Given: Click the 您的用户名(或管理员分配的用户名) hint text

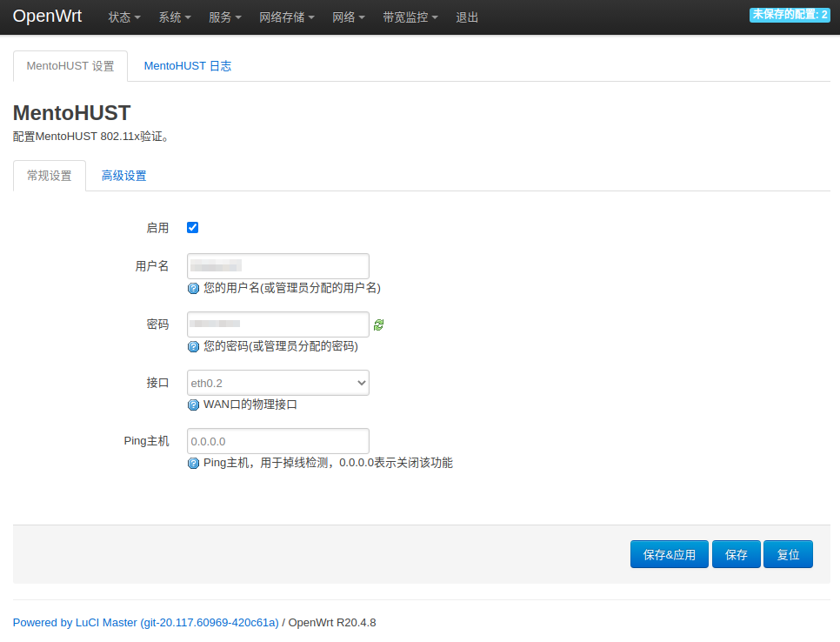Looking at the screenshot, I should coord(292,288).
